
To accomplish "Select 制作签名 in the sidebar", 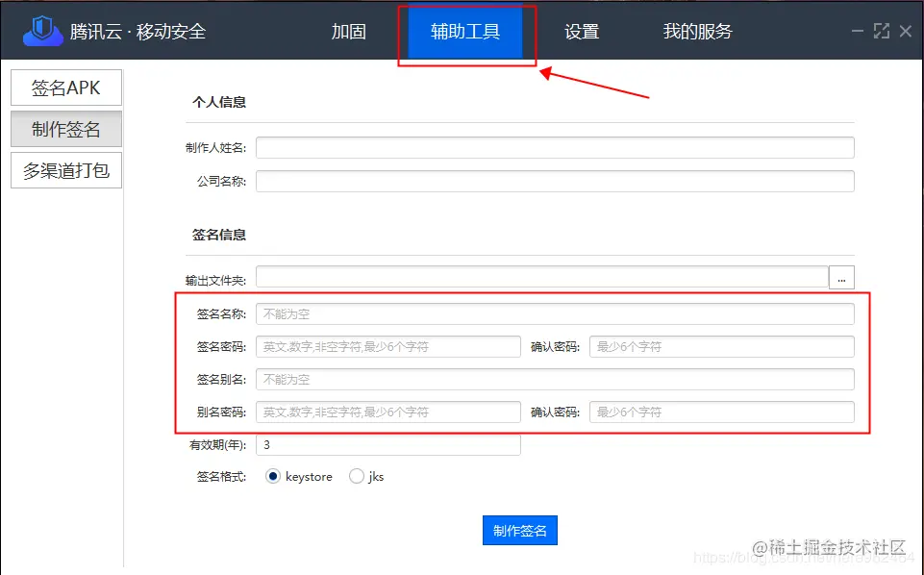I will coord(66,129).
